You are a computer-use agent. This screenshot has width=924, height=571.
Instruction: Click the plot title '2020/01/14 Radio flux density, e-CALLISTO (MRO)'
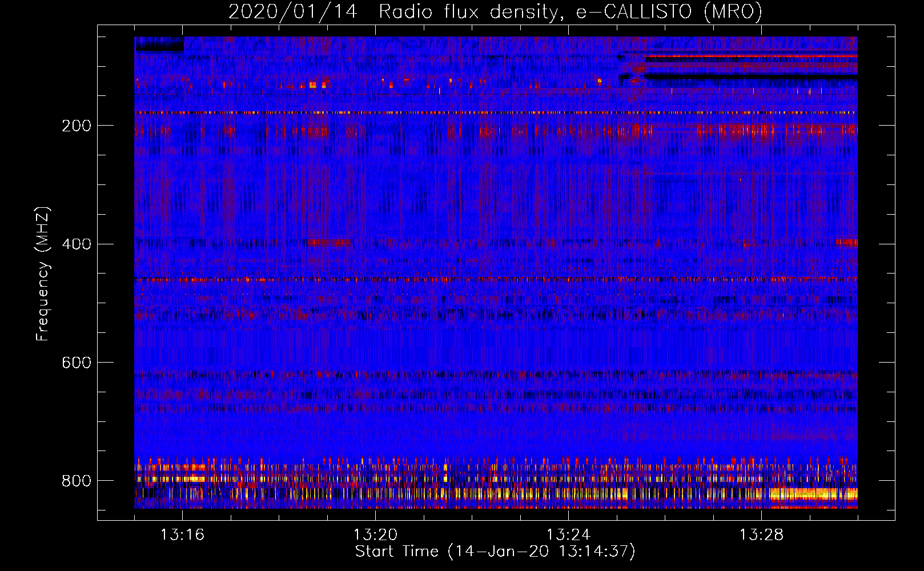point(495,11)
